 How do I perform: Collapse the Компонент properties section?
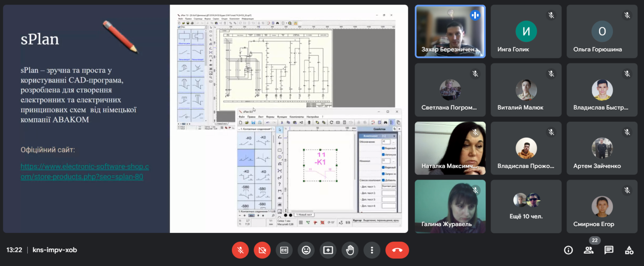394,136
